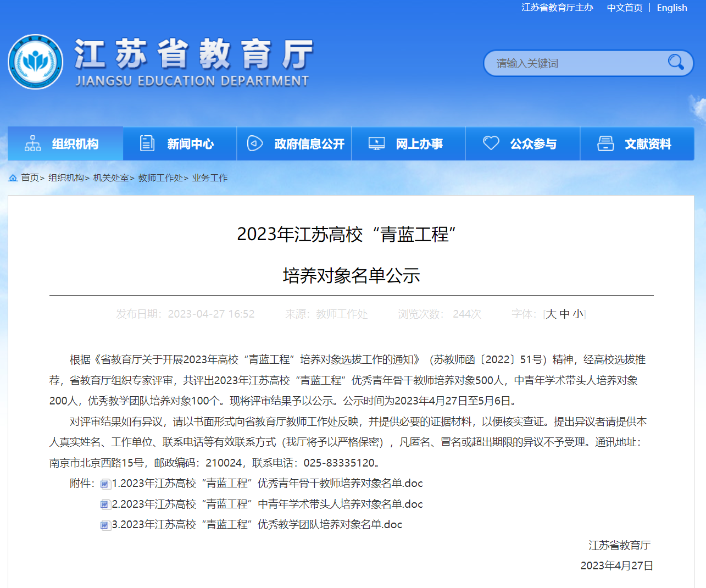Click the magnifier search icon

point(676,62)
